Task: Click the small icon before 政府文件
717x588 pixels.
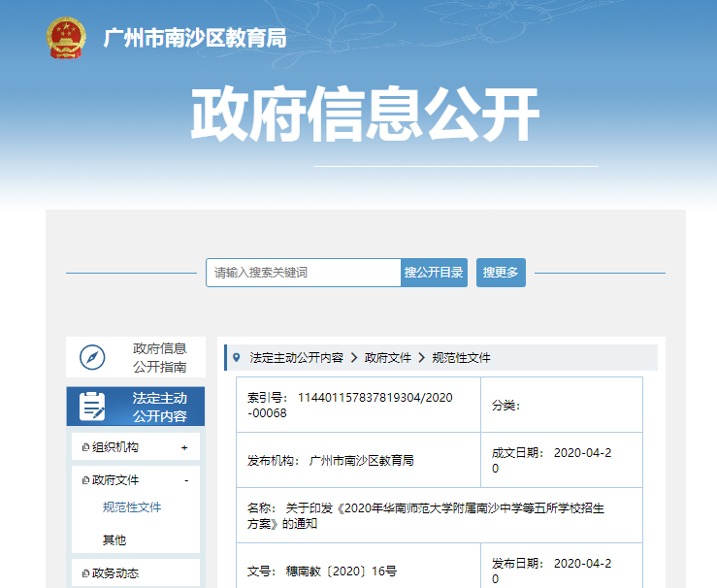Action: [85, 480]
